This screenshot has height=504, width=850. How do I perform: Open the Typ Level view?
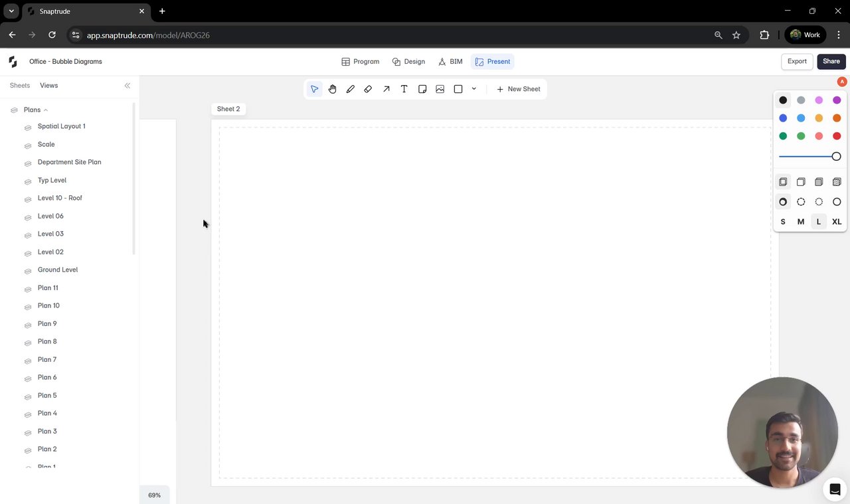[52, 180]
